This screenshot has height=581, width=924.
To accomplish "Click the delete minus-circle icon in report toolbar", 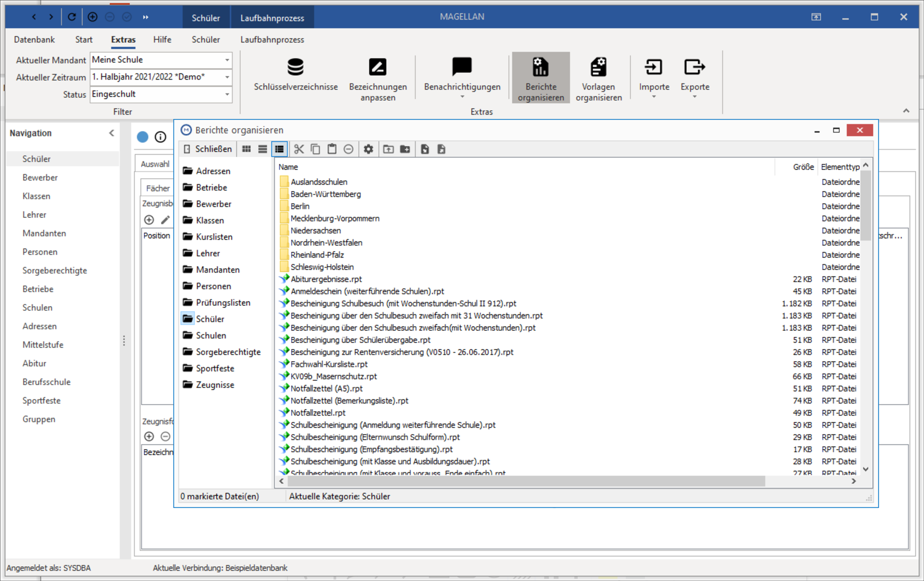I will tap(348, 149).
